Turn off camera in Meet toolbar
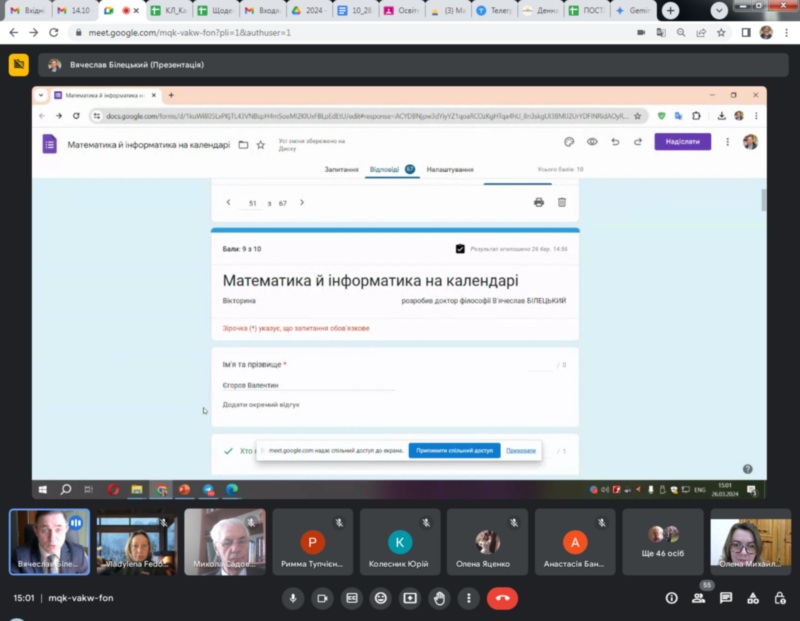This screenshot has width=800, height=621. click(x=322, y=598)
